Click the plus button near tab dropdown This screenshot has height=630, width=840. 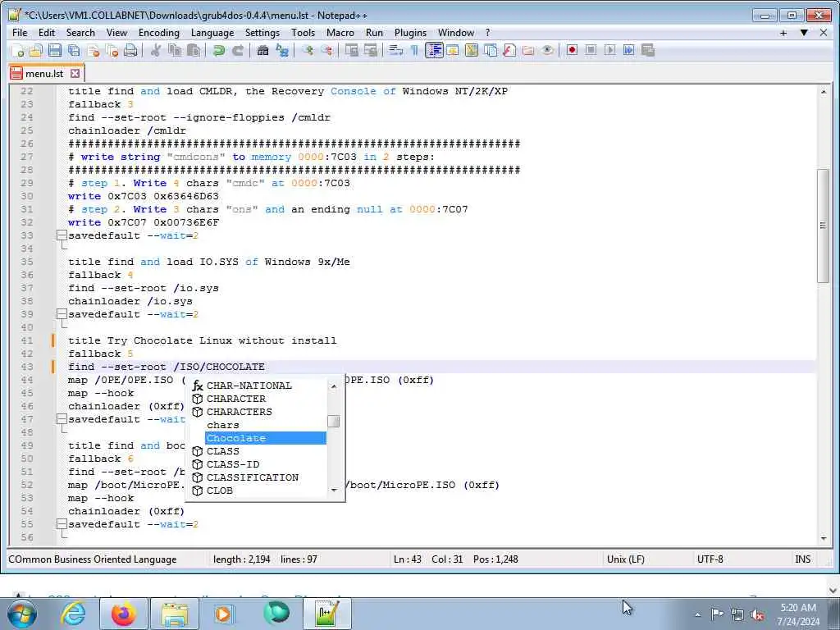point(783,33)
